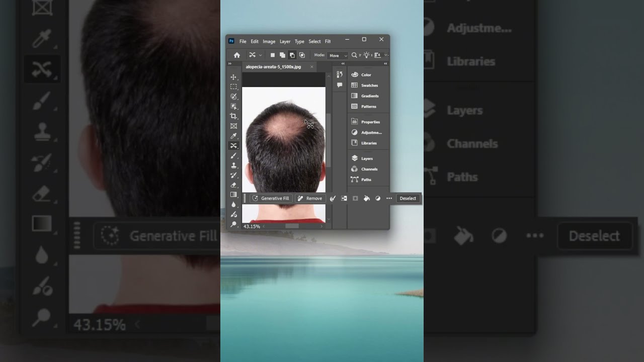The height and width of the screenshot is (362, 644).
Task: Click the Home icon in options bar
Action: (237, 55)
